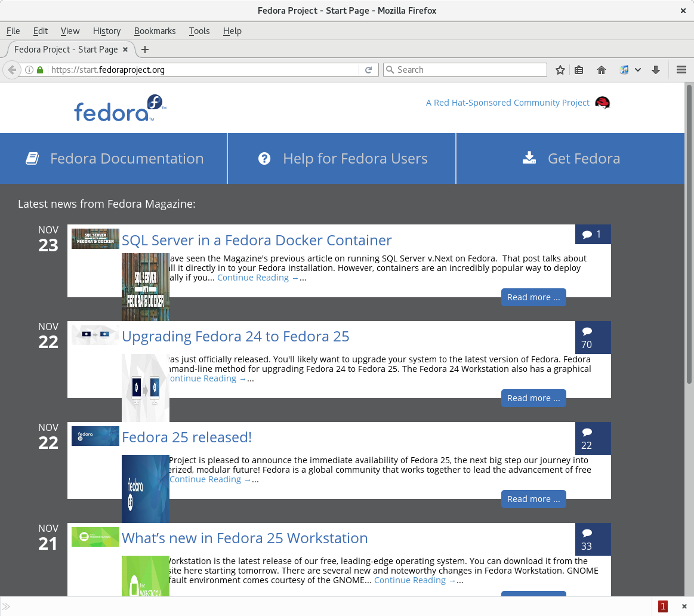Open What's new in Fedora 25 Workstation

click(x=245, y=538)
